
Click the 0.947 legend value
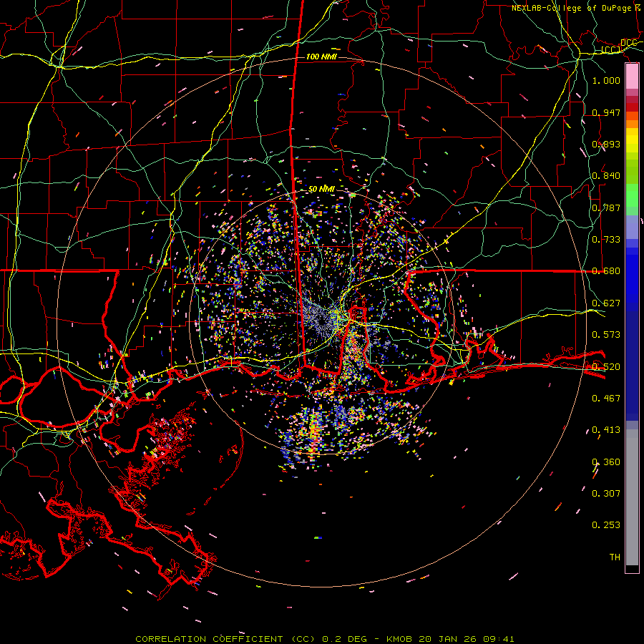(606, 112)
